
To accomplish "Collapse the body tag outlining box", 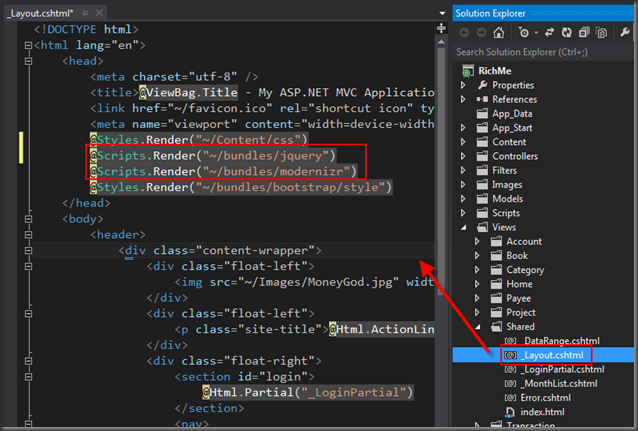I will pos(28,219).
